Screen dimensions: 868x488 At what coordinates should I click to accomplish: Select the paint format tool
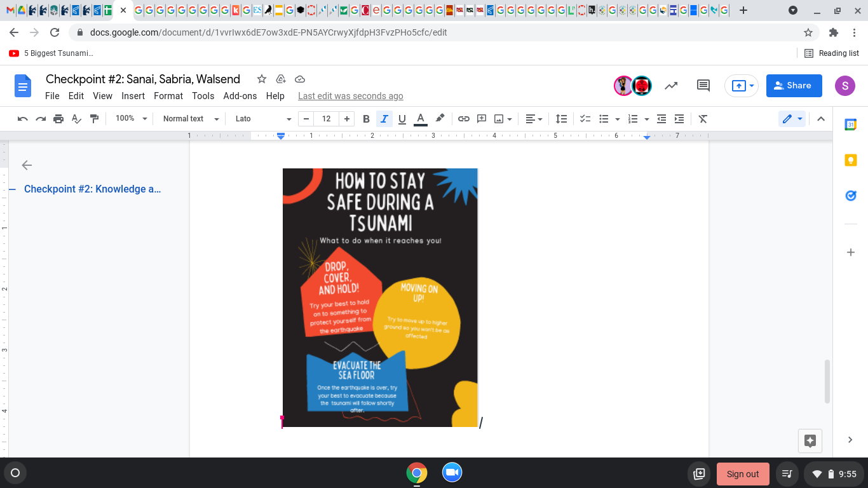pos(95,119)
